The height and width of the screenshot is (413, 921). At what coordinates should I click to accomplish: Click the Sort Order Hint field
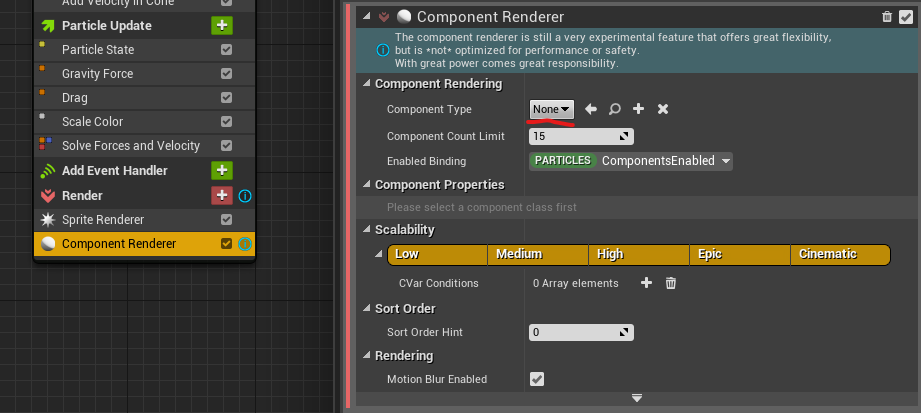581,333
